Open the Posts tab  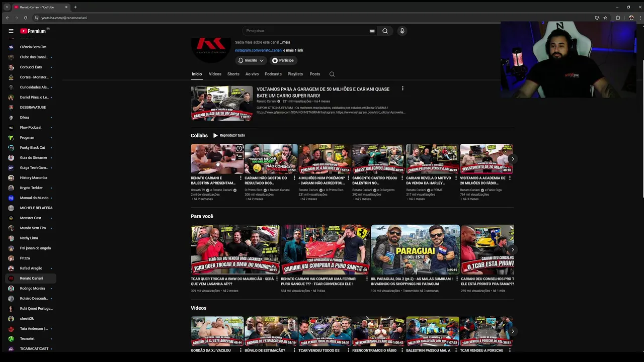coord(315,74)
